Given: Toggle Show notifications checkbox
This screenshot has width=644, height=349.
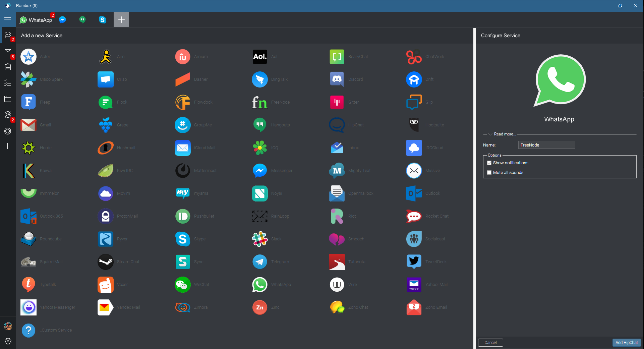Looking at the screenshot, I should click(x=489, y=163).
